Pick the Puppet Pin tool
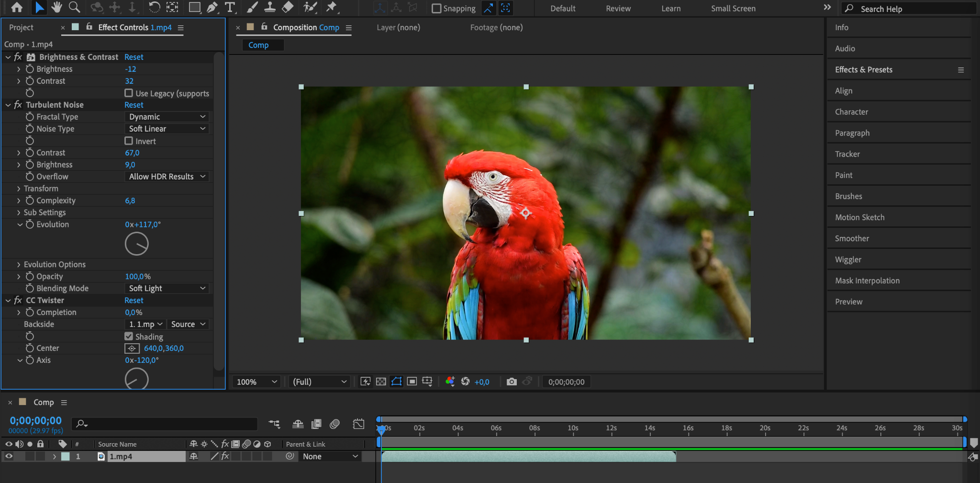Screen dimensions: 980x483 (331, 7)
